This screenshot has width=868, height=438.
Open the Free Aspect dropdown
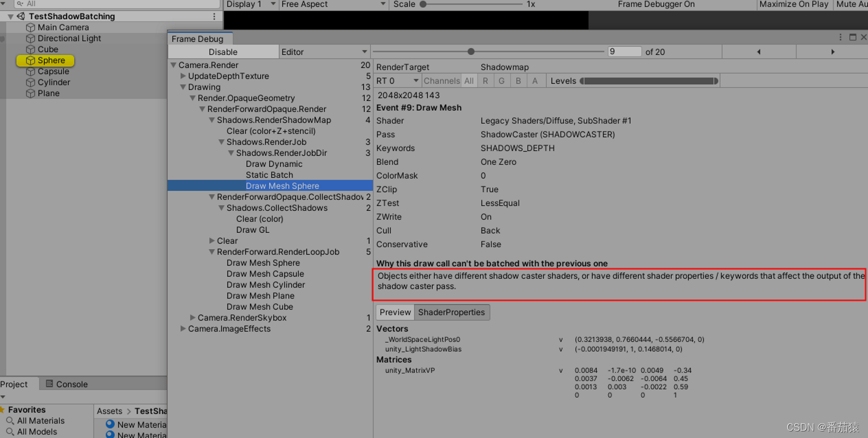pos(333,4)
